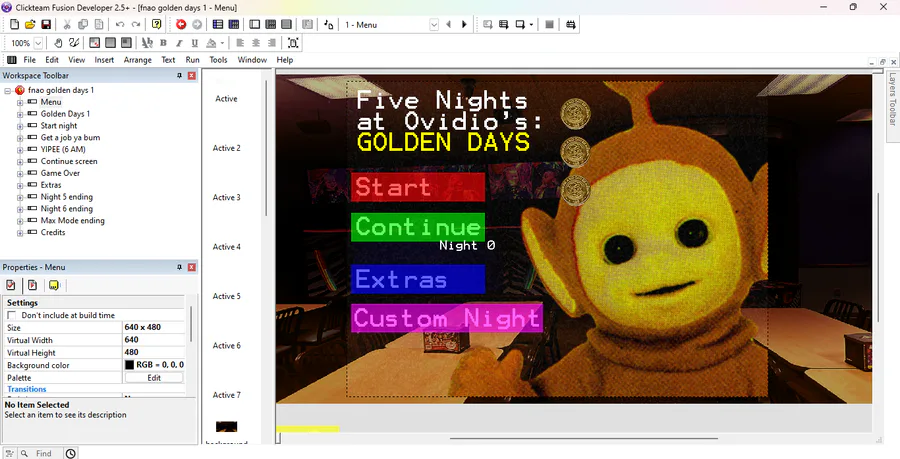The width and height of the screenshot is (900, 459).
Task: Expand the Golden Days 1 frame node
Action: click(20, 114)
